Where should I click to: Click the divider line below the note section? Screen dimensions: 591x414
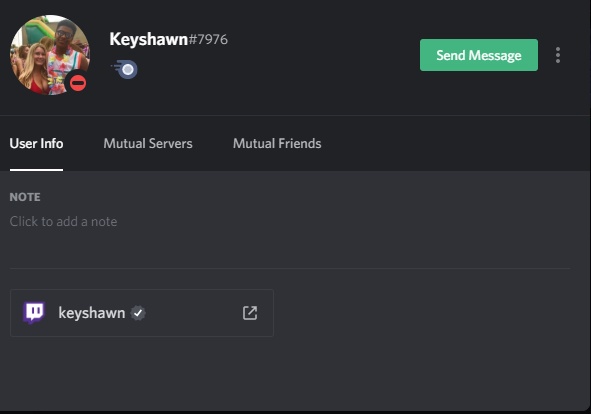click(x=290, y=268)
